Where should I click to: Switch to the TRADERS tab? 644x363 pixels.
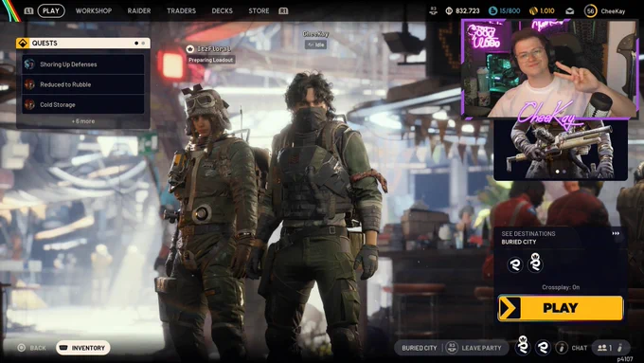pyautogui.click(x=181, y=10)
